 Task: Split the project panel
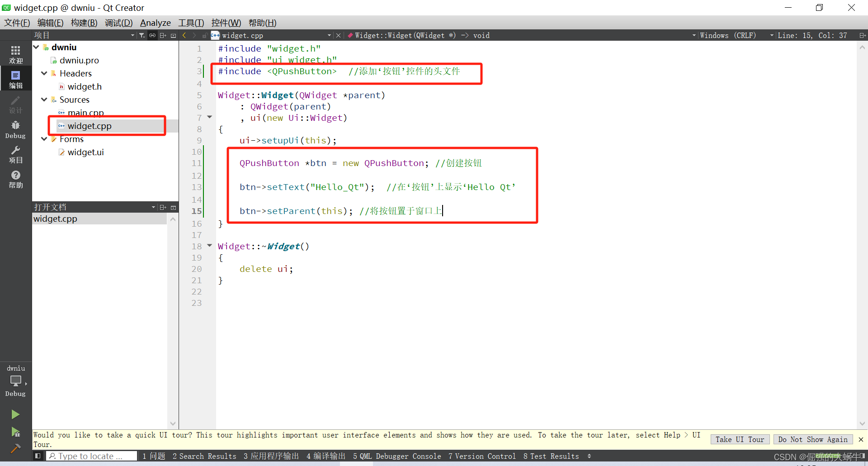point(163,35)
